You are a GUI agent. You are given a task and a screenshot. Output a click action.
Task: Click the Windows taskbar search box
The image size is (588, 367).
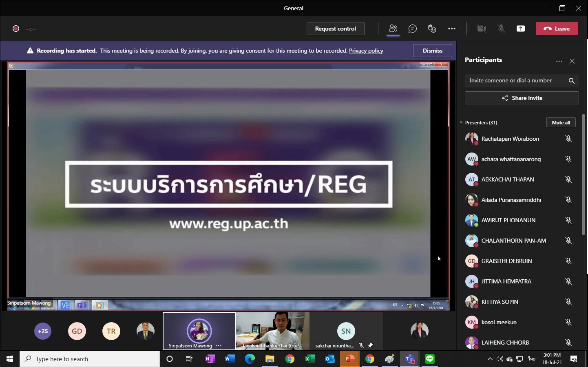(90, 359)
